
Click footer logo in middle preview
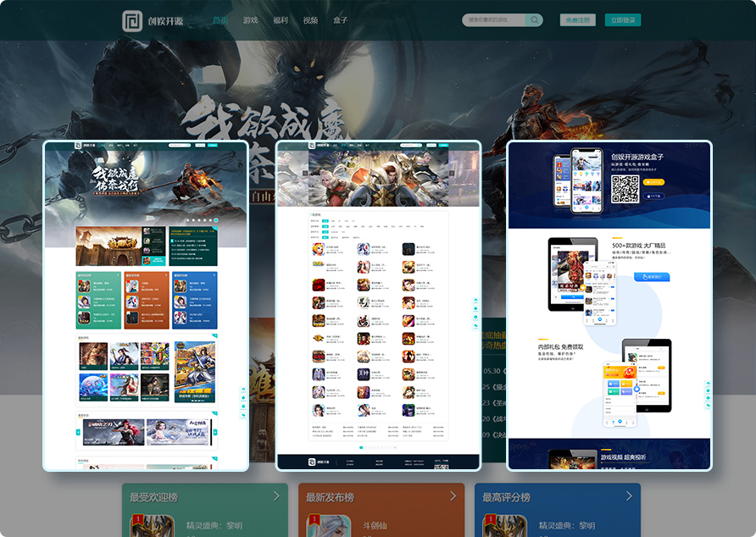pyautogui.click(x=312, y=462)
